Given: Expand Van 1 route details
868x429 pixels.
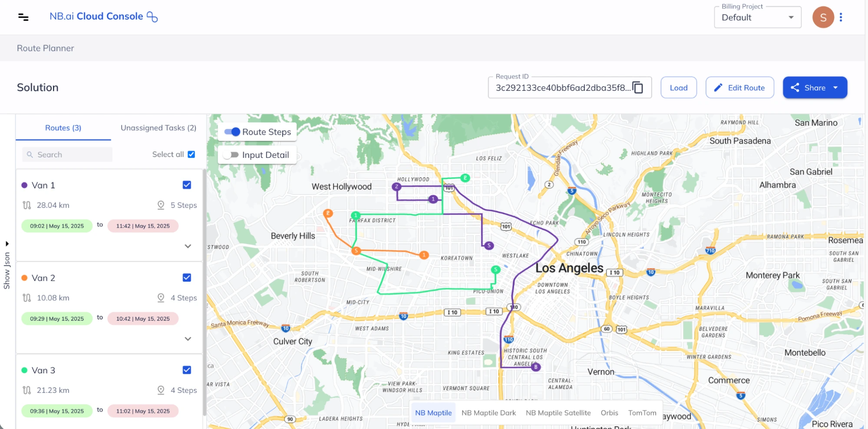Looking at the screenshot, I should [x=188, y=246].
